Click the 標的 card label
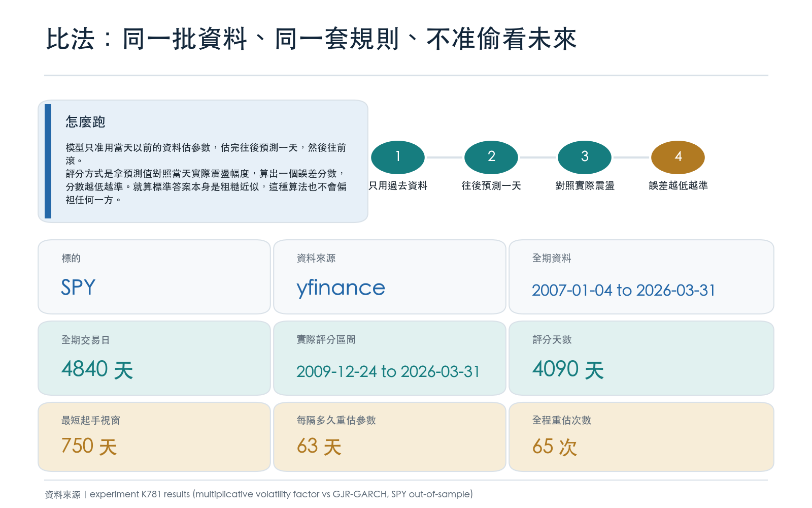The width and height of the screenshot is (812, 508). click(x=71, y=258)
